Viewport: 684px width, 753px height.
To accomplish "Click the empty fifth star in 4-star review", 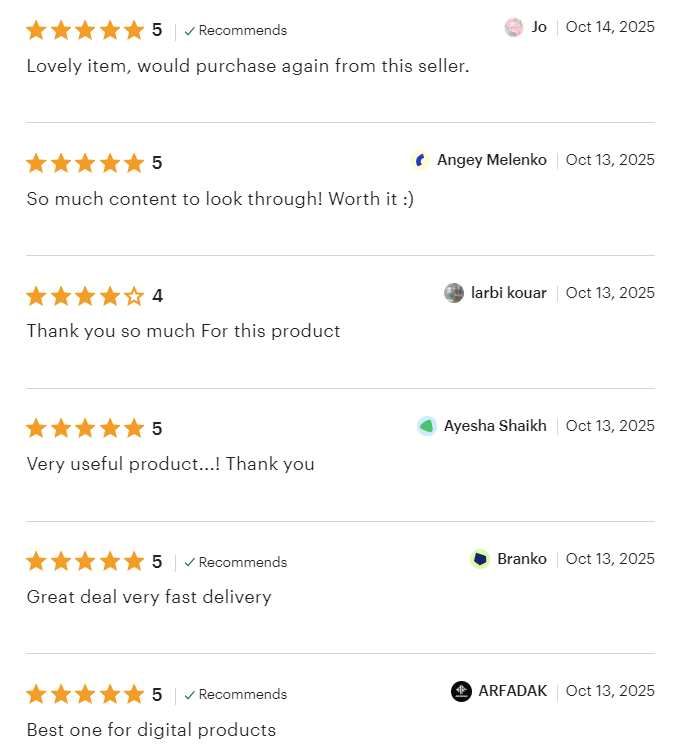I will 134,296.
